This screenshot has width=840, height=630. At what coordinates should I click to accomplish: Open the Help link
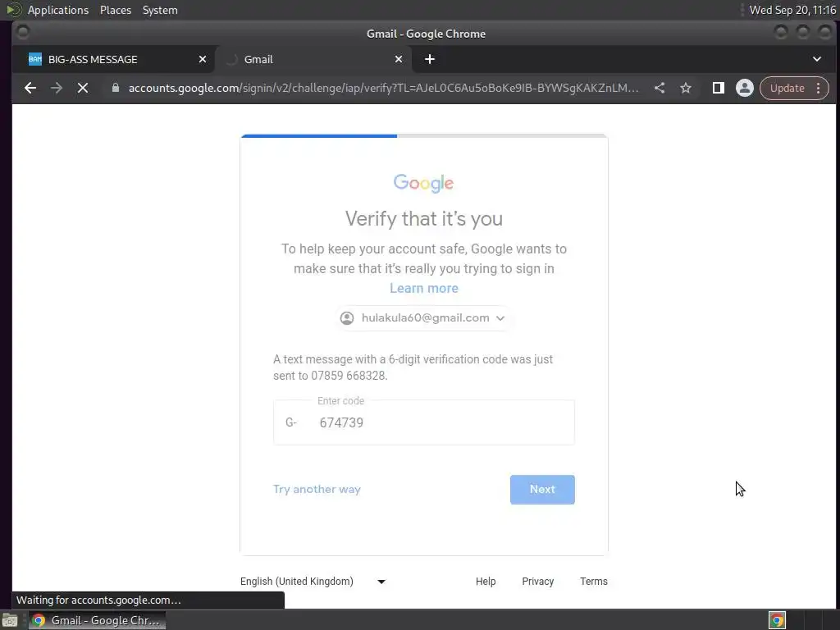[x=486, y=582]
